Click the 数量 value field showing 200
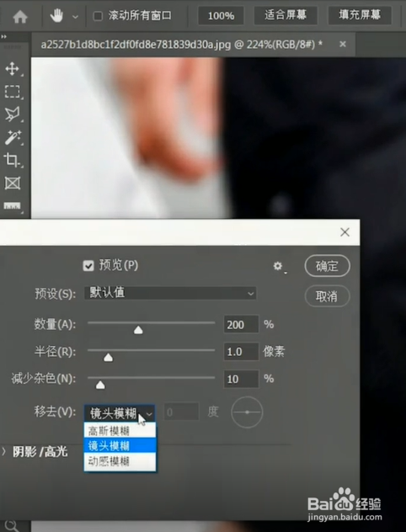Viewport: 406px width, 532px height. [241, 325]
